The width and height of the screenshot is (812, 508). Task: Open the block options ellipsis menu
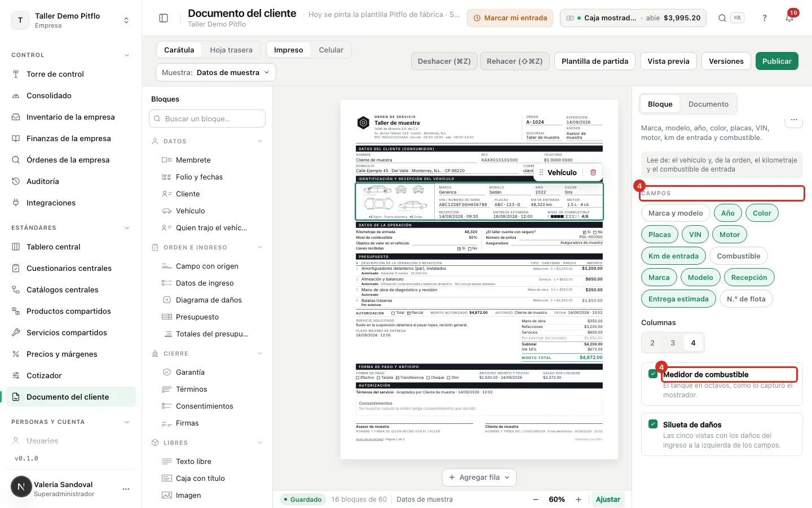(x=794, y=120)
